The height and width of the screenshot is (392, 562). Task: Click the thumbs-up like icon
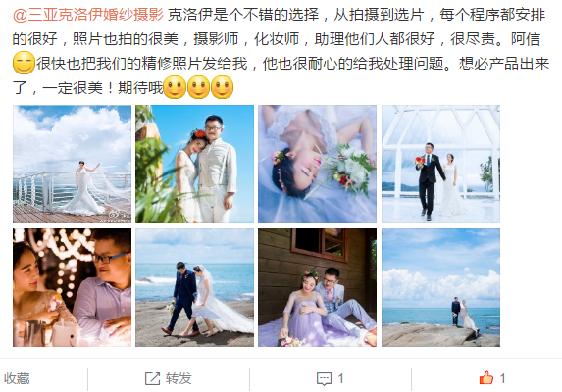point(486,378)
